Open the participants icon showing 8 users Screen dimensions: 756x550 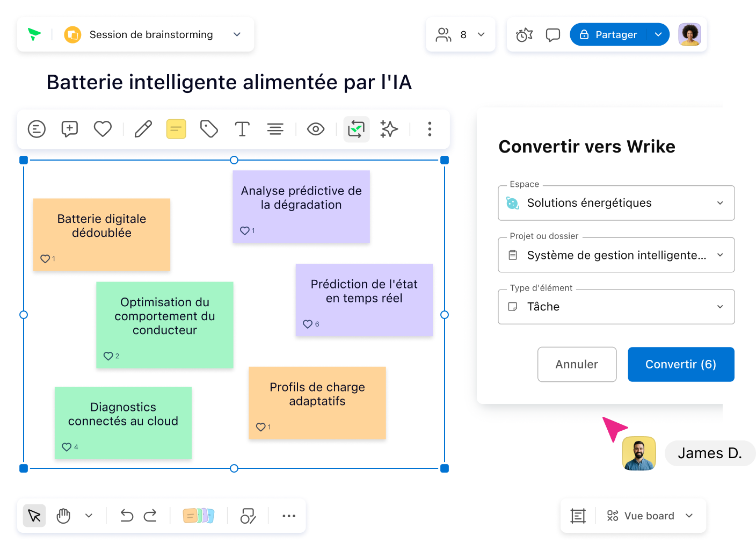coord(444,34)
